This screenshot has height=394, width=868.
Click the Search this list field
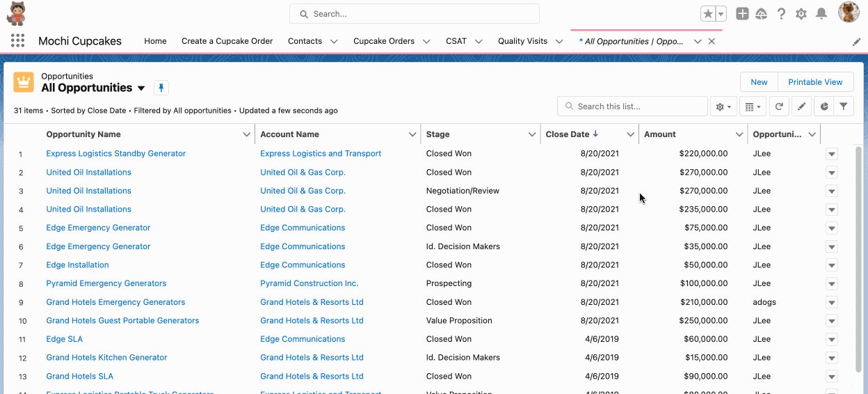coord(632,107)
